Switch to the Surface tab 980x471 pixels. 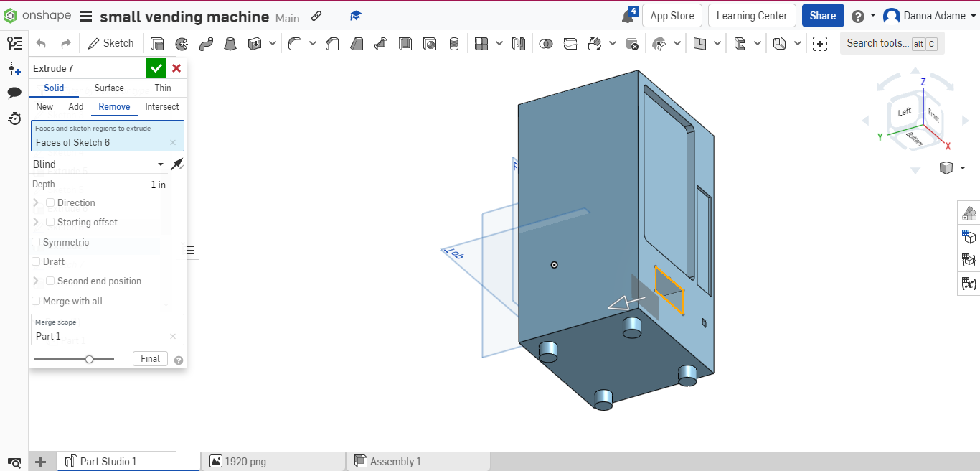pos(109,88)
